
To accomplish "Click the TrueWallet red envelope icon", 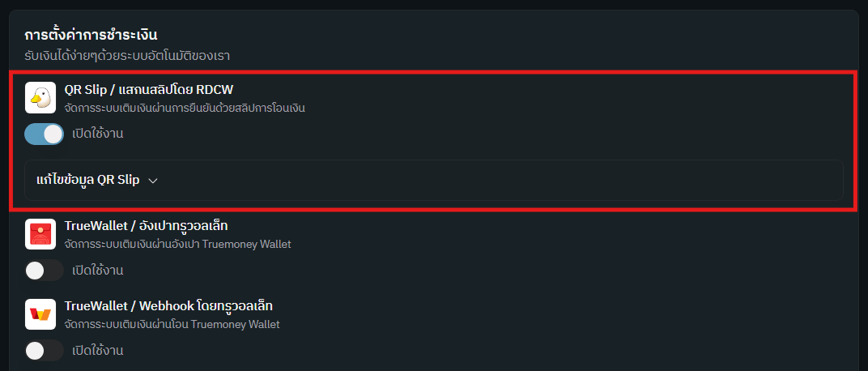I will point(40,233).
